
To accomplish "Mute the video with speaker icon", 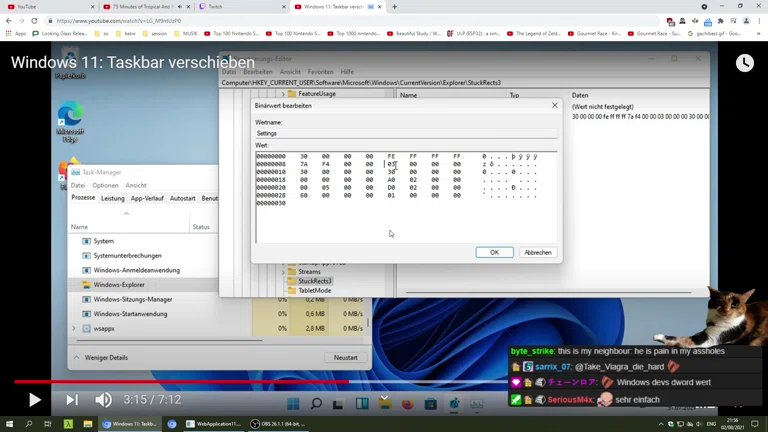I will click(x=104, y=400).
